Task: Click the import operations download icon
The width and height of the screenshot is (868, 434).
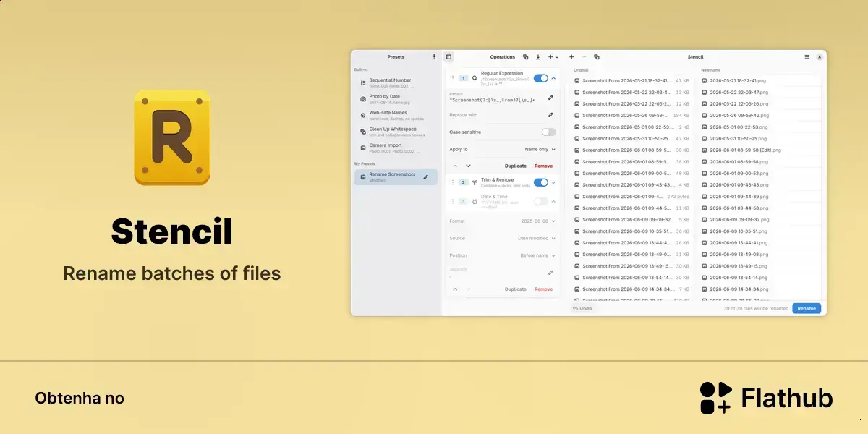Action: (538, 56)
